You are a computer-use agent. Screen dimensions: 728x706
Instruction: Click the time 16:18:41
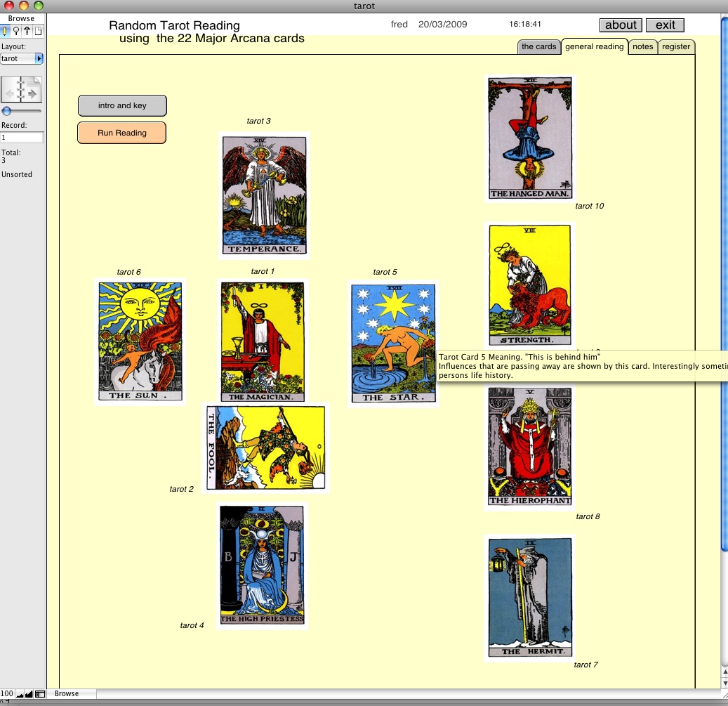[x=524, y=24]
